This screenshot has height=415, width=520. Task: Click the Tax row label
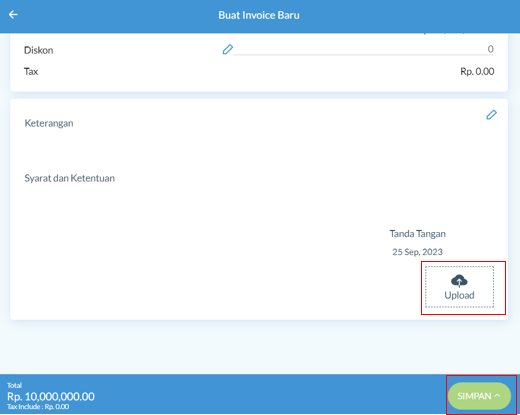coord(31,71)
